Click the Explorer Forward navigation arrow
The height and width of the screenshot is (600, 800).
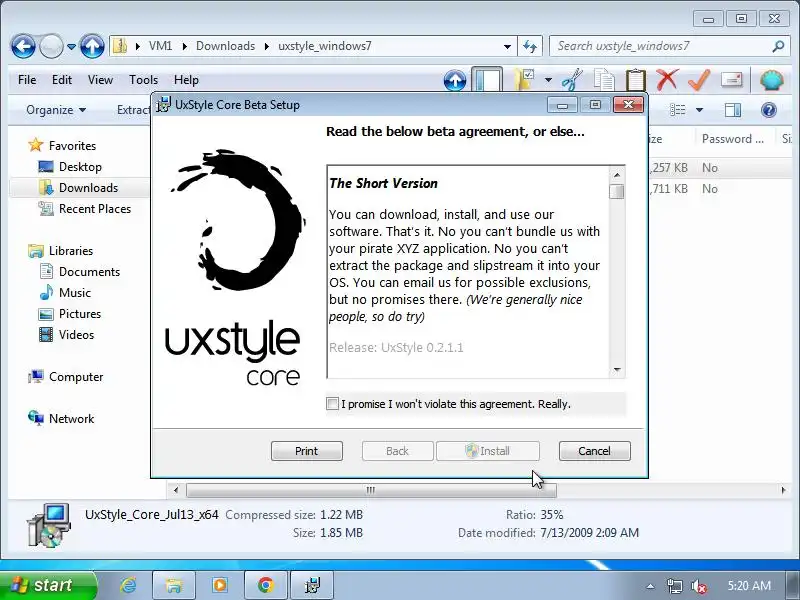pyautogui.click(x=51, y=46)
